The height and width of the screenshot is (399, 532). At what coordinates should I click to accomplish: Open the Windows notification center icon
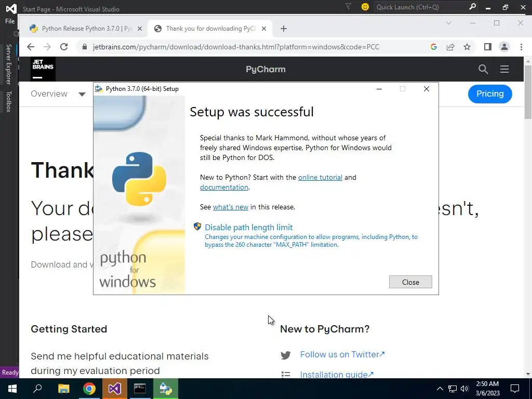pyautogui.click(x=515, y=389)
